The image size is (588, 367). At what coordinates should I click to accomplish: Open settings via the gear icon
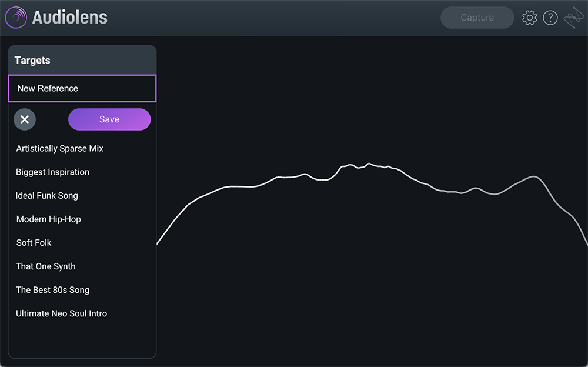click(x=529, y=17)
